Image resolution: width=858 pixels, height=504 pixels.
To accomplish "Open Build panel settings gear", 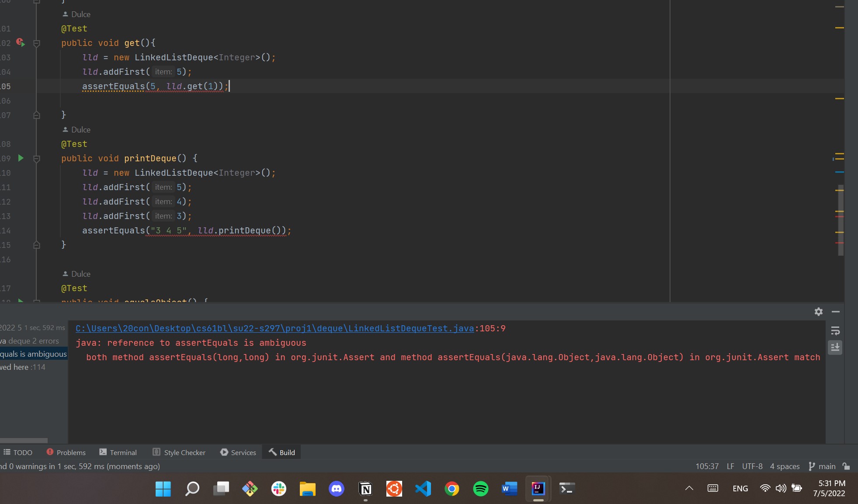I will (x=818, y=312).
